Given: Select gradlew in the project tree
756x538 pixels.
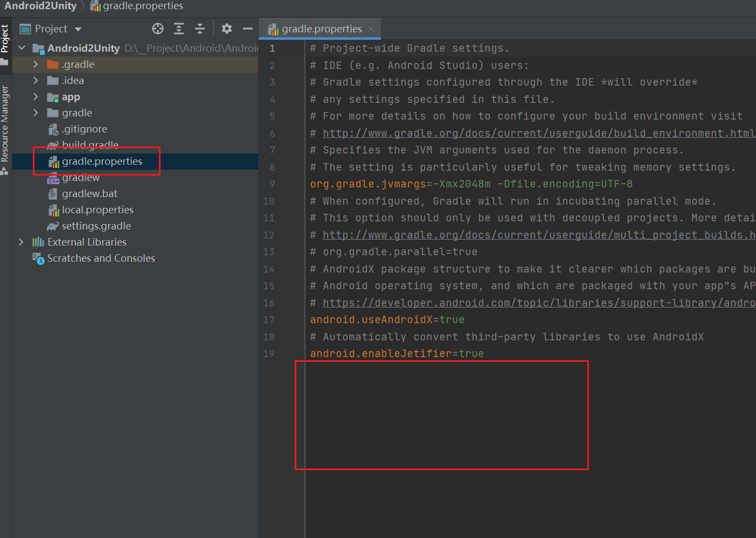Looking at the screenshot, I should coord(81,177).
